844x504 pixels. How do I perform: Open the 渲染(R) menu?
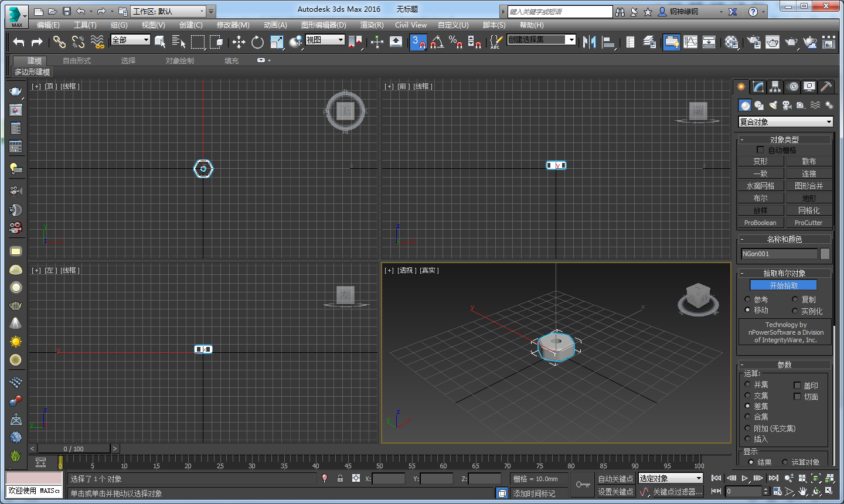372,25
